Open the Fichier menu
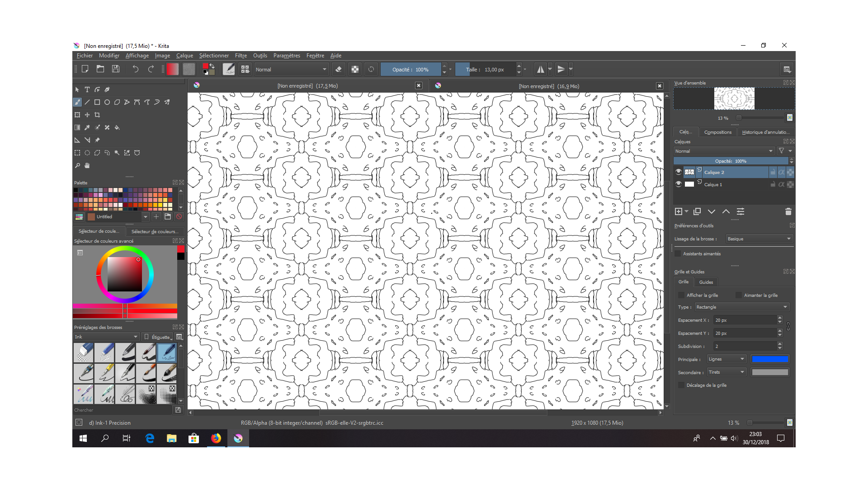The height and width of the screenshot is (488, 868). (85, 56)
